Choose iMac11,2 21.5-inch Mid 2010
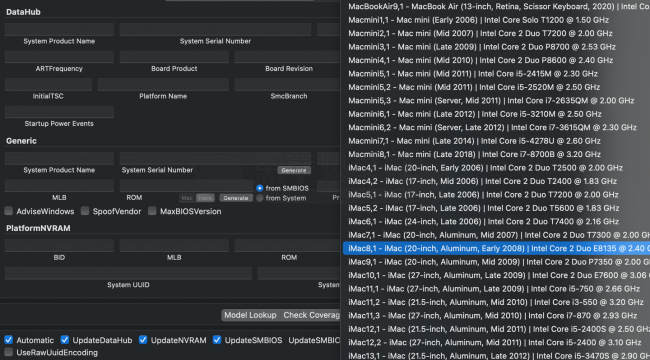This screenshot has width=650, height=360. [x=495, y=302]
